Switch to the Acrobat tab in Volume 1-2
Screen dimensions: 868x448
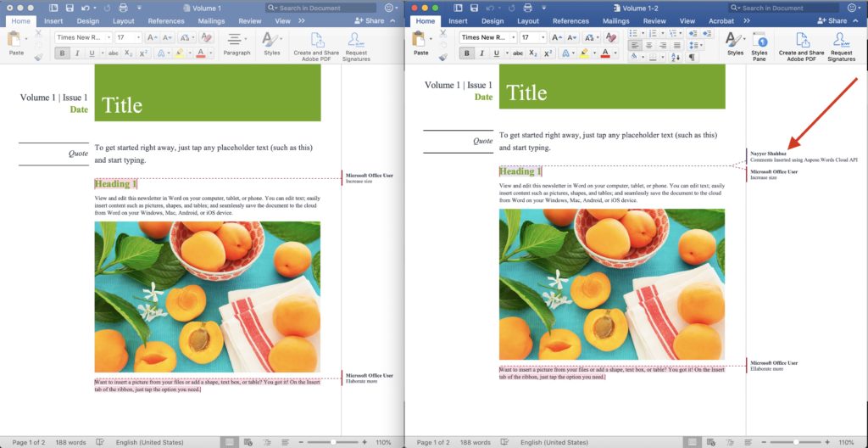click(721, 20)
